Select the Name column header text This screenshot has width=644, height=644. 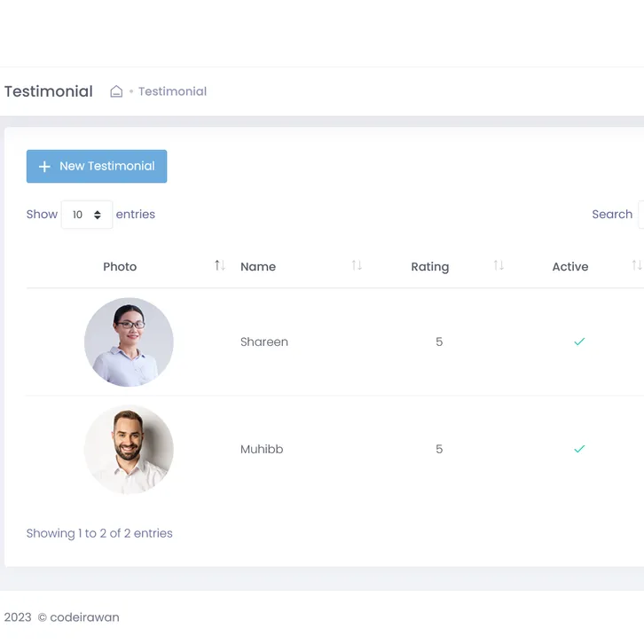[x=258, y=267]
